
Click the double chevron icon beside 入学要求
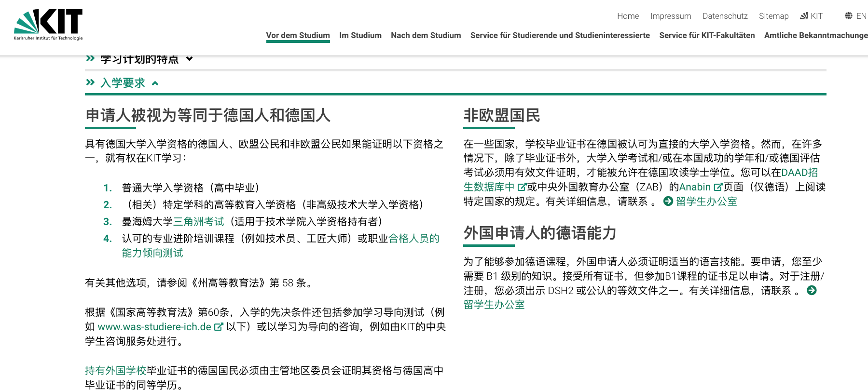(x=90, y=82)
